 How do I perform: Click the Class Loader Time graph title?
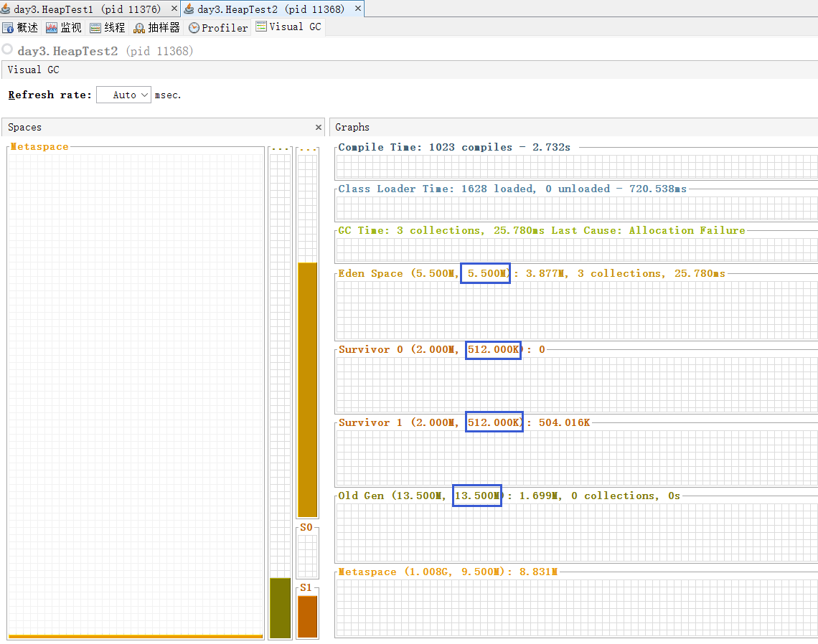point(512,189)
